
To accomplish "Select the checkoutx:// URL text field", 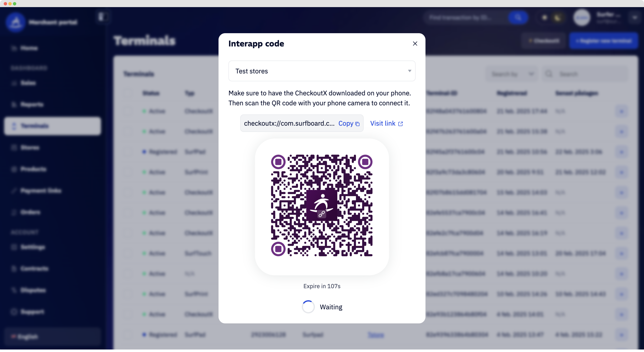I will coord(289,123).
